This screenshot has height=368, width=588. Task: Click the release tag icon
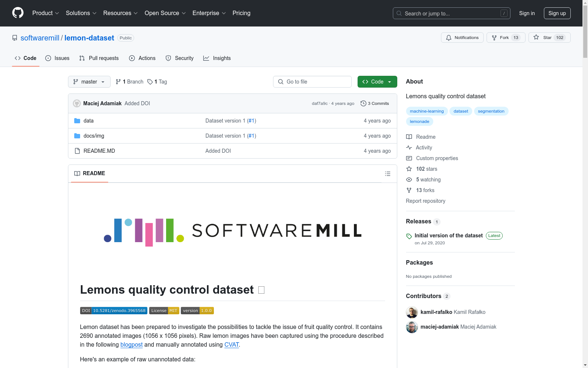[409, 236]
